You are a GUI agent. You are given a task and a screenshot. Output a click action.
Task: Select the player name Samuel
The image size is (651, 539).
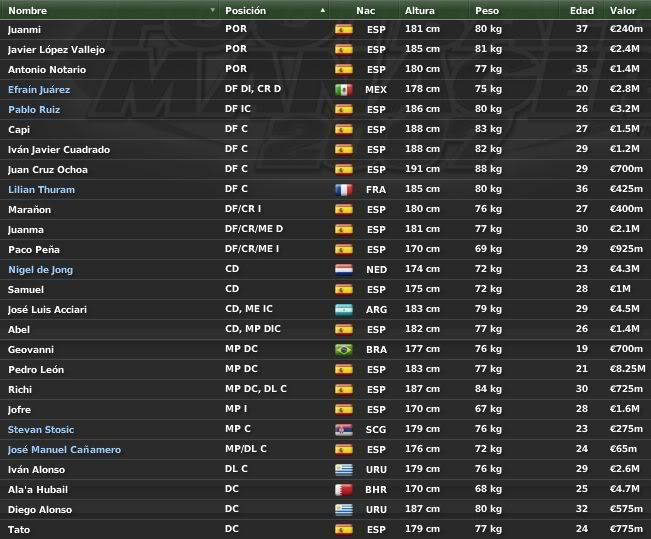tap(26, 290)
